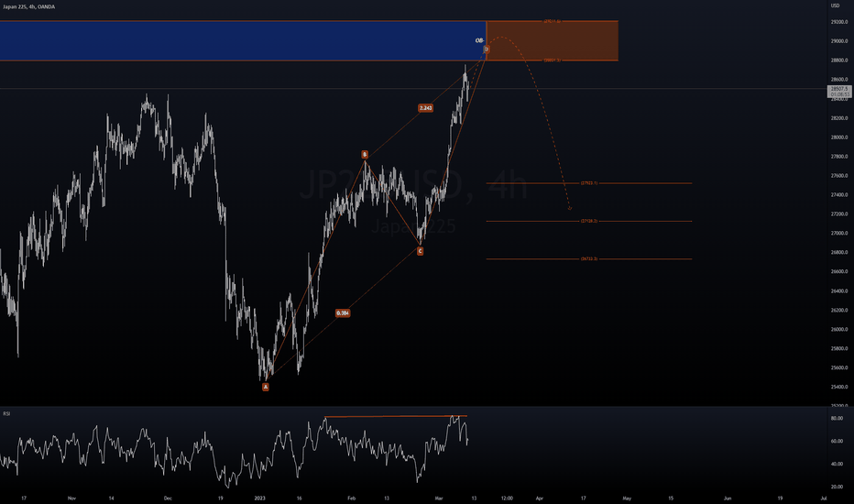Select the blue order block rectangle

pyautogui.click(x=243, y=41)
